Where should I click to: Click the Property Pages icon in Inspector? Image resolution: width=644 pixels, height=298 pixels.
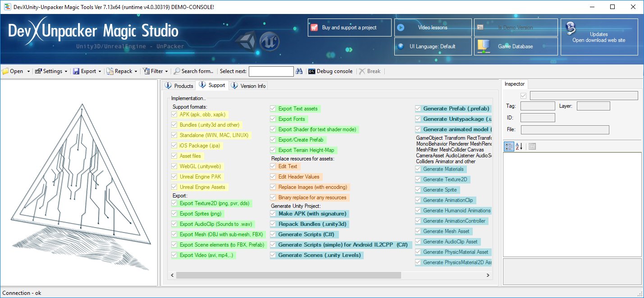tap(532, 146)
